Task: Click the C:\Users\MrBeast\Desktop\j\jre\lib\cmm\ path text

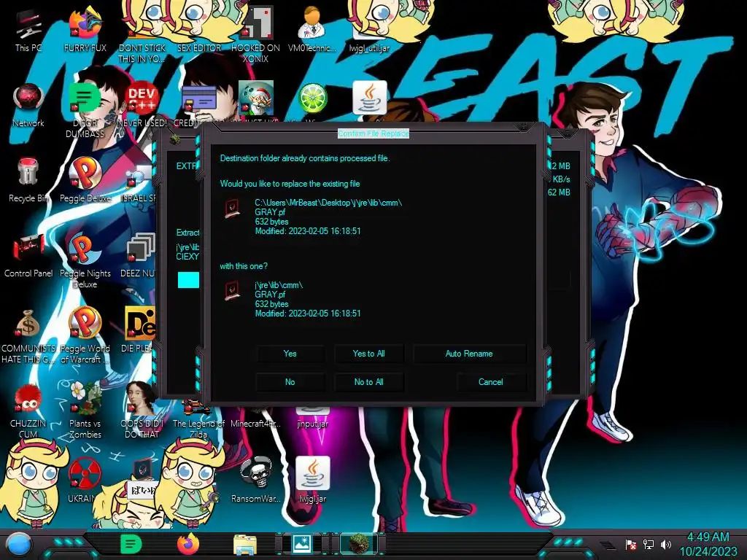Action: [328, 203]
